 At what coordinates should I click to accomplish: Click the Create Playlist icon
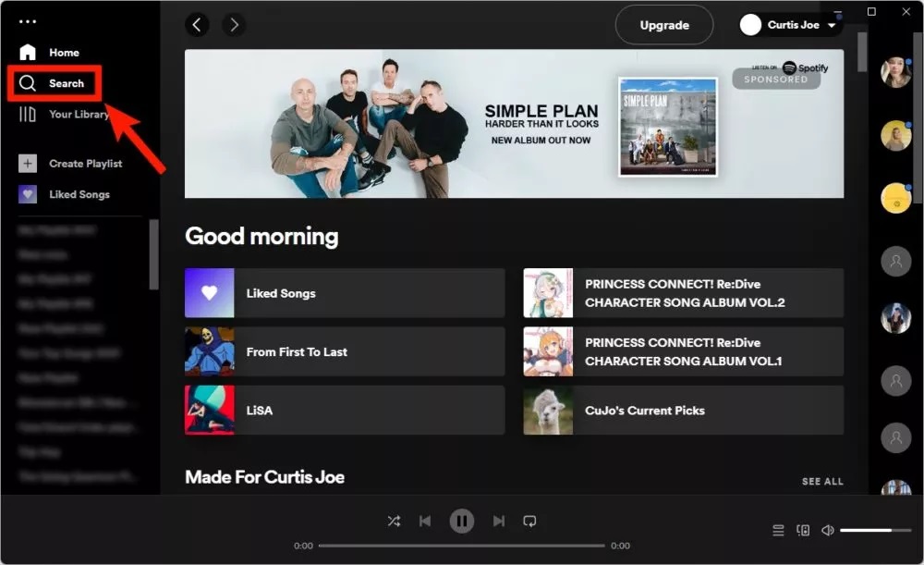tap(26, 163)
